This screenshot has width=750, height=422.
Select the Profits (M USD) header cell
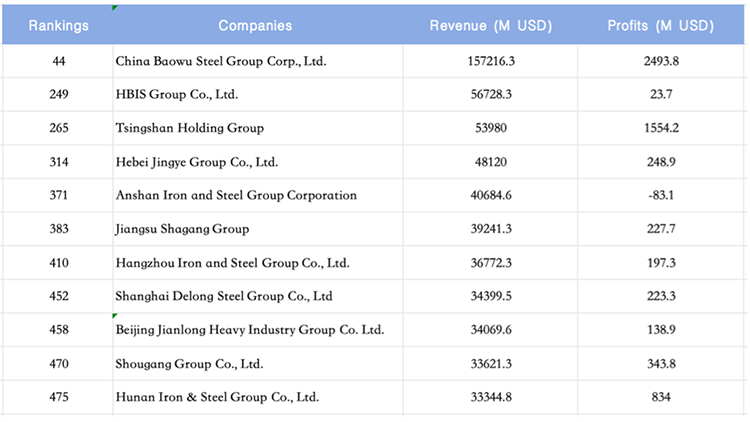click(x=661, y=25)
